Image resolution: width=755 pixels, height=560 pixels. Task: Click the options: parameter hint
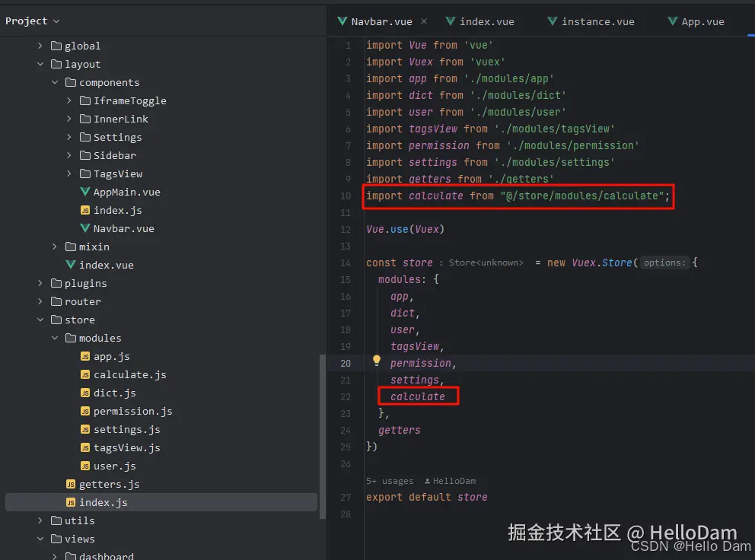[x=664, y=262]
